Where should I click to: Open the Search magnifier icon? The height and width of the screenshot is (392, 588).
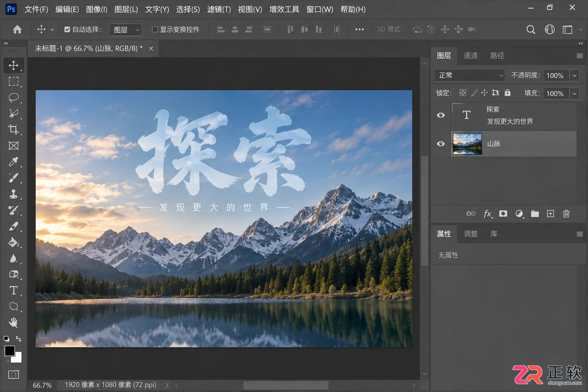coord(530,29)
